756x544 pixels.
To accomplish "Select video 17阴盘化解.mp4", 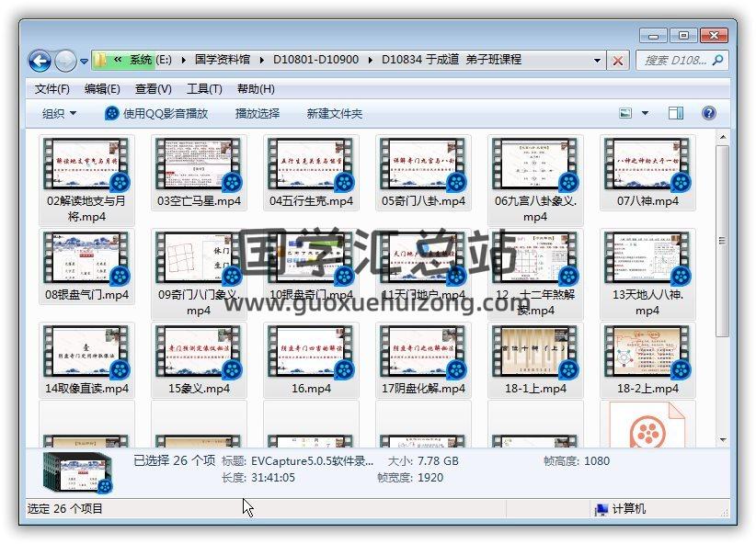I will point(423,360).
